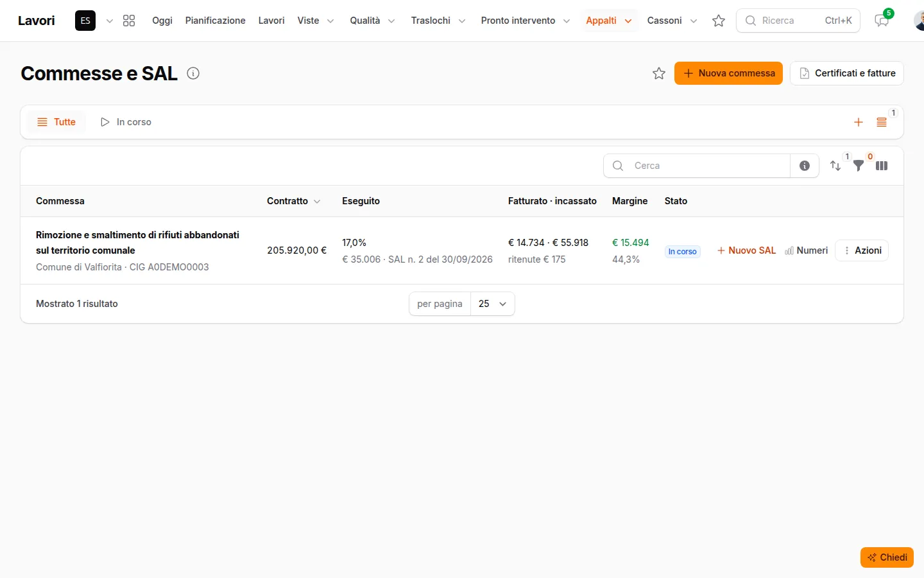Screen dimensions: 924x578
Task: Change the per pagina value 25
Action: 493,304
